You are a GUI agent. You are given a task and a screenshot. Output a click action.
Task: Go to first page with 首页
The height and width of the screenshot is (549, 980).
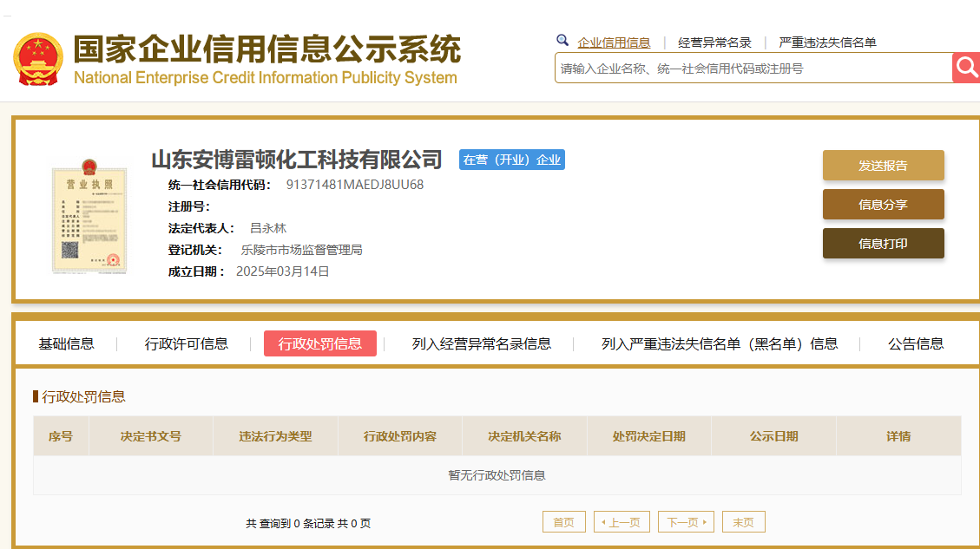(x=564, y=522)
